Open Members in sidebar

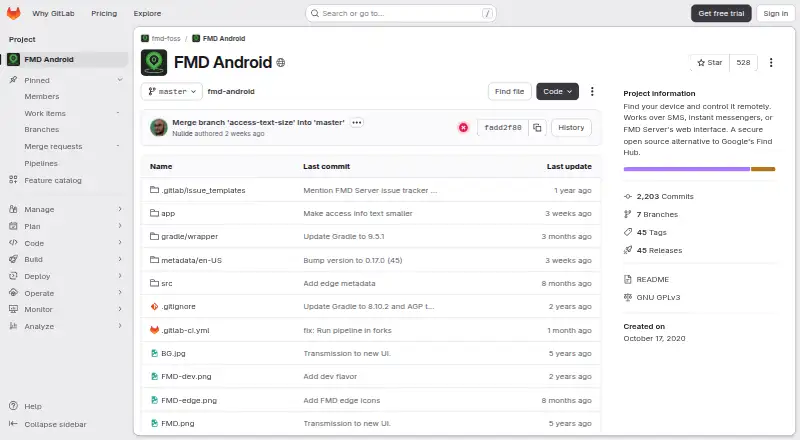[x=42, y=96]
